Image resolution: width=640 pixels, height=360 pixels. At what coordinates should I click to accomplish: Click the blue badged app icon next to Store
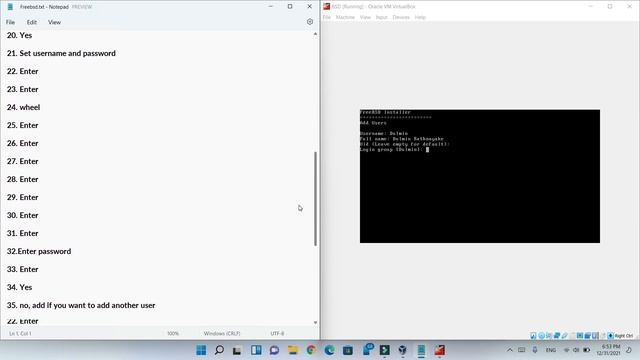coord(368,349)
